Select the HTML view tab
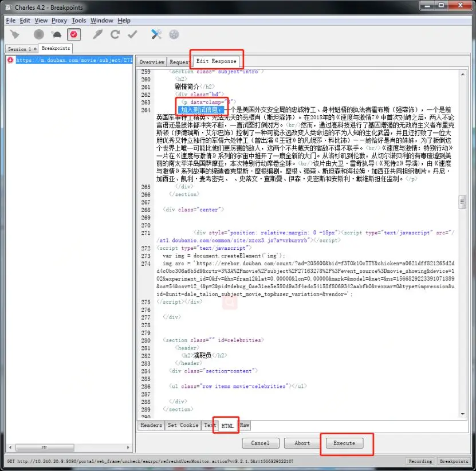The width and height of the screenshot is (476, 471). click(x=227, y=426)
